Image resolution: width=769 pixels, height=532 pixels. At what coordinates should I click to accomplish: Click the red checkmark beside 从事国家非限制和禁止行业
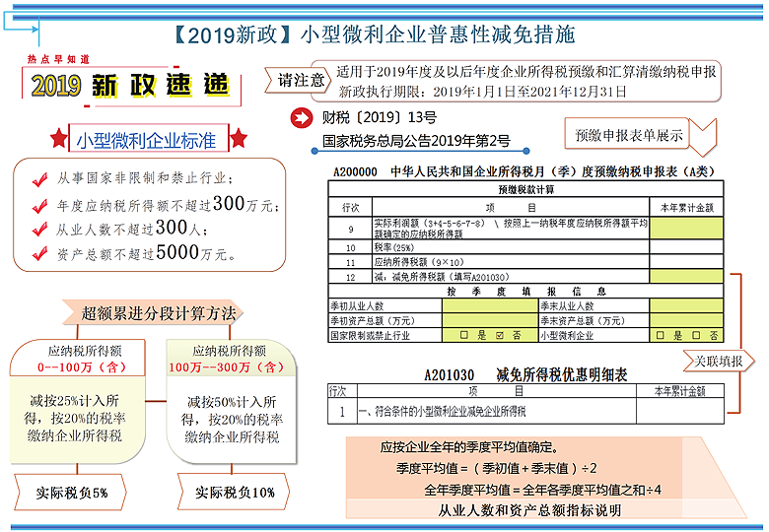tap(39, 179)
